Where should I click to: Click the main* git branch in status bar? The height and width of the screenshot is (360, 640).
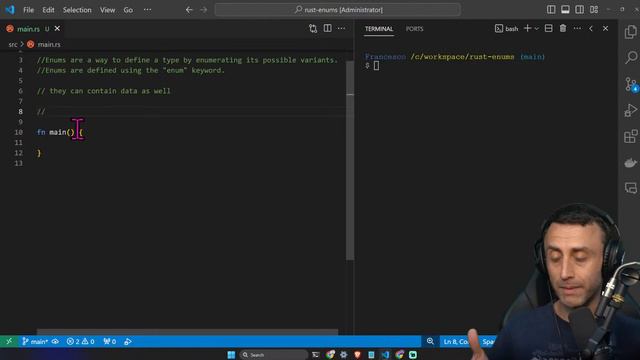35,341
